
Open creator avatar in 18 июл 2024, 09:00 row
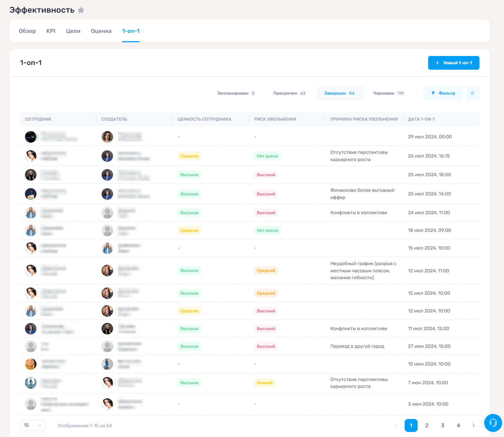coord(107,230)
